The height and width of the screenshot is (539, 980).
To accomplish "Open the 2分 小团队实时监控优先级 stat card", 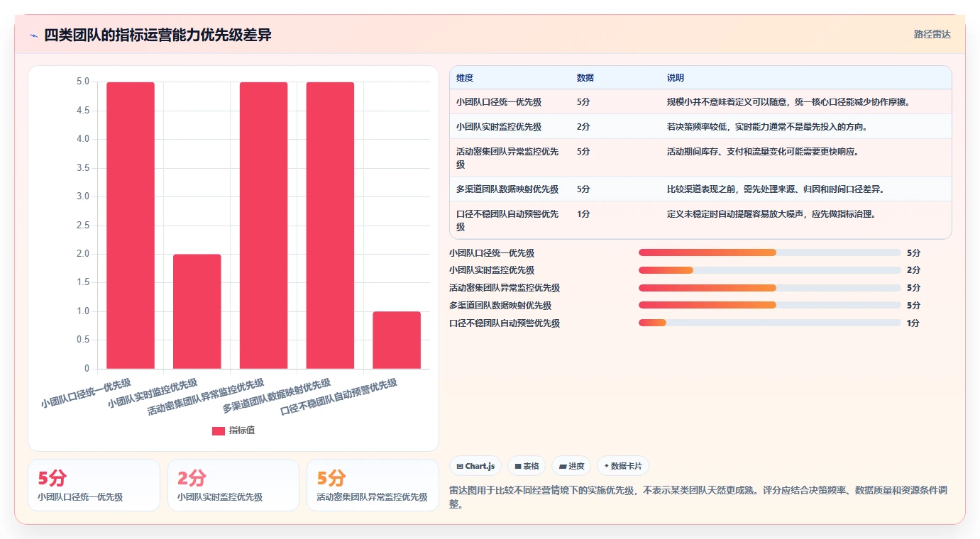I will (233, 485).
